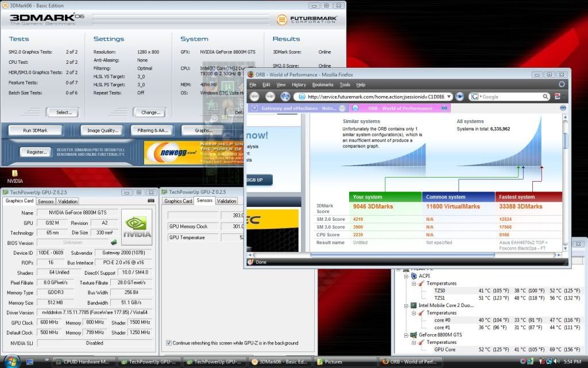The image size is (588, 368).
Task: Click the GPU-Z Name field NVIDIA GeForce 8800M GTS
Action: [x=78, y=213]
